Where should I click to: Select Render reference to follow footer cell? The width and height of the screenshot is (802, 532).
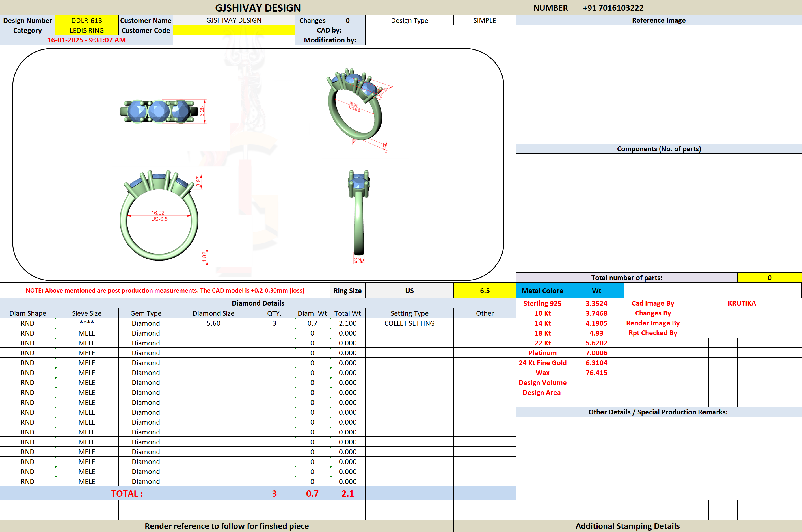227,526
